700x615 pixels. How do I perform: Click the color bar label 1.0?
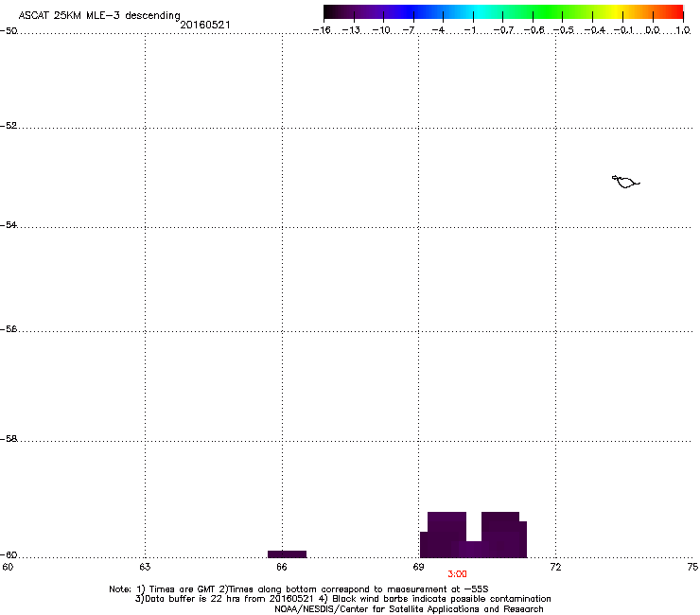pos(683,30)
